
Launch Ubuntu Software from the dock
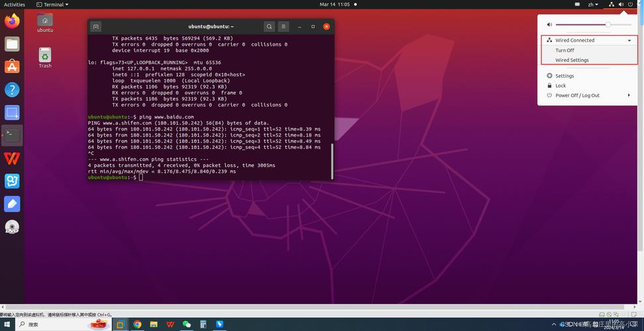12,66
